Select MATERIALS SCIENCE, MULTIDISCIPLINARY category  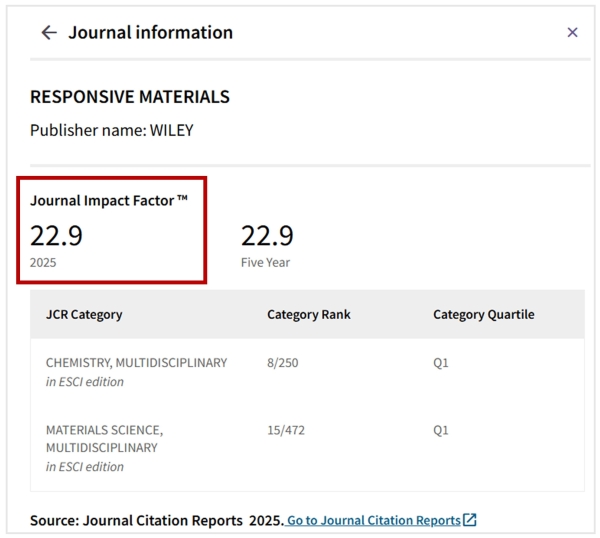click(x=104, y=439)
